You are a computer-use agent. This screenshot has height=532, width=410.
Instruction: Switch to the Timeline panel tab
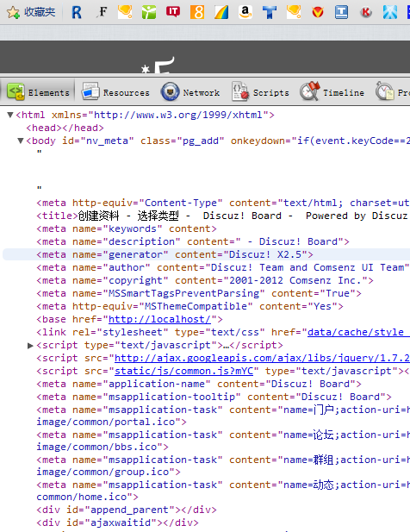[x=332, y=92]
